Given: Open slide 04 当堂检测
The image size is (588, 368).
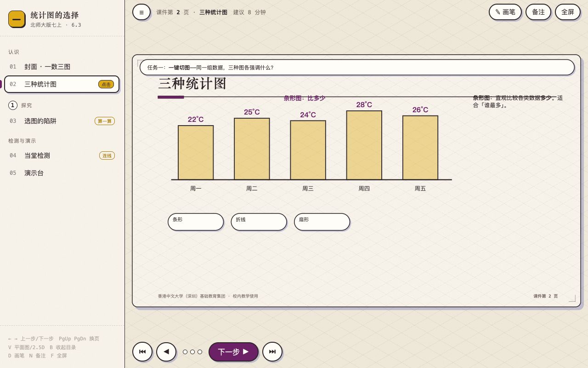Looking at the screenshot, I should [62, 155].
